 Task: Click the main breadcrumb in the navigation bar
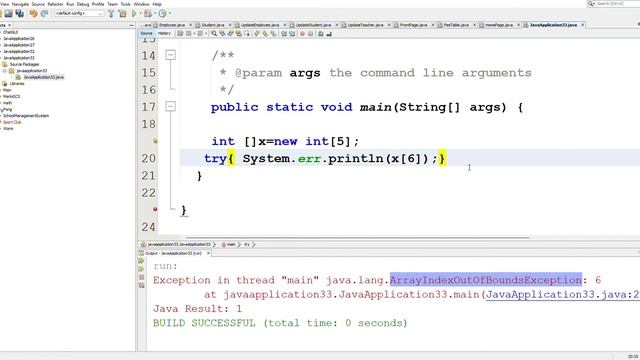tap(231, 244)
